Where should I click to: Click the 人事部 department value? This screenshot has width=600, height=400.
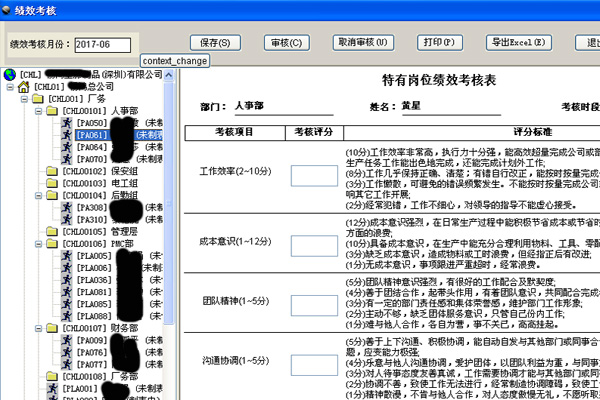[x=249, y=105]
